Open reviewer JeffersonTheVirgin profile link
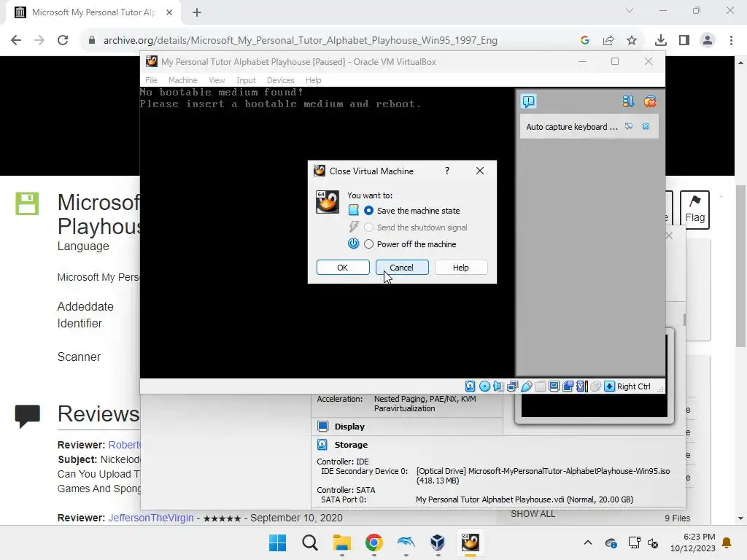Screen dimensions: 747x560 150,518
